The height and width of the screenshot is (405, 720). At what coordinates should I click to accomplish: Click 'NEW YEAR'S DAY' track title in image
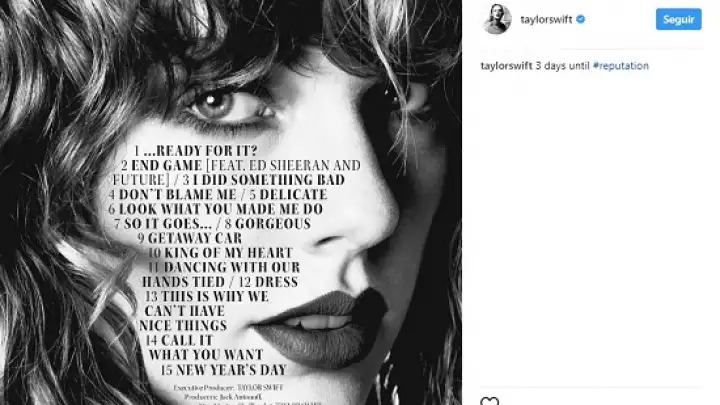click(231, 370)
